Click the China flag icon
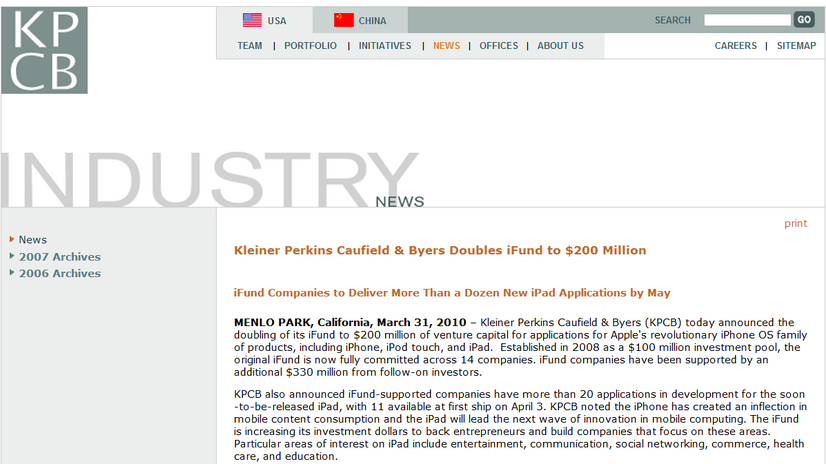 click(343, 20)
